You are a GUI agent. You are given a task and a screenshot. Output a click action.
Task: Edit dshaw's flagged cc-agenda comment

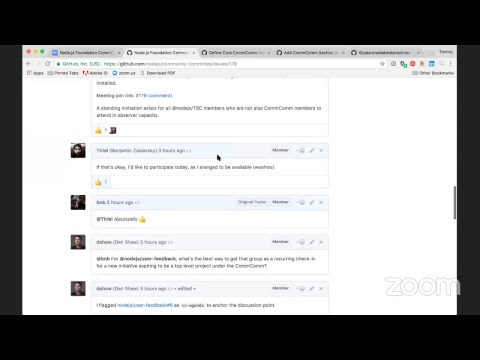(312, 288)
